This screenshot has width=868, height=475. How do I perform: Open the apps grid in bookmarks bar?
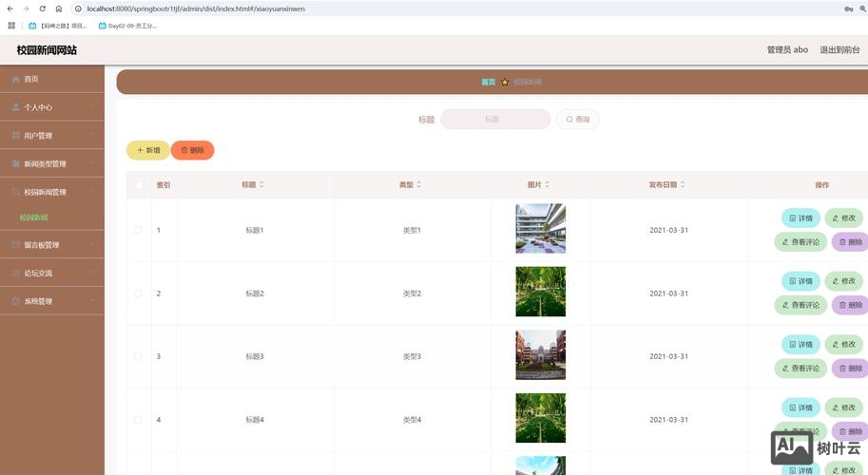pos(11,26)
